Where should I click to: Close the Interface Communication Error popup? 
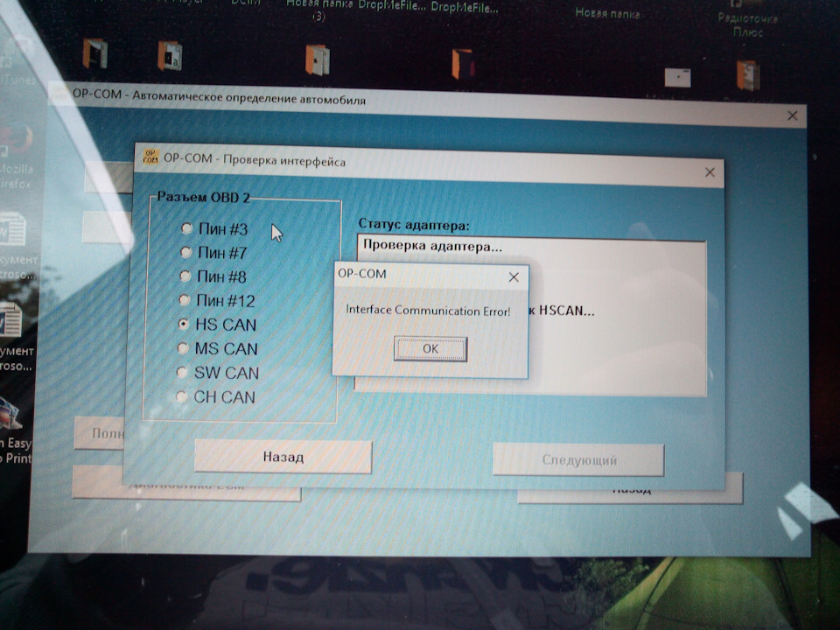pos(514,277)
